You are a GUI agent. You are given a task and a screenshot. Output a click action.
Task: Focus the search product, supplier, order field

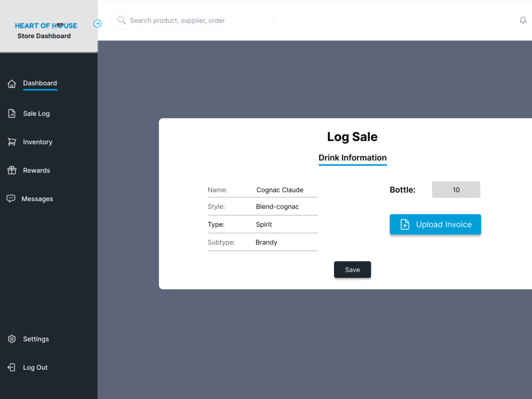(192, 20)
